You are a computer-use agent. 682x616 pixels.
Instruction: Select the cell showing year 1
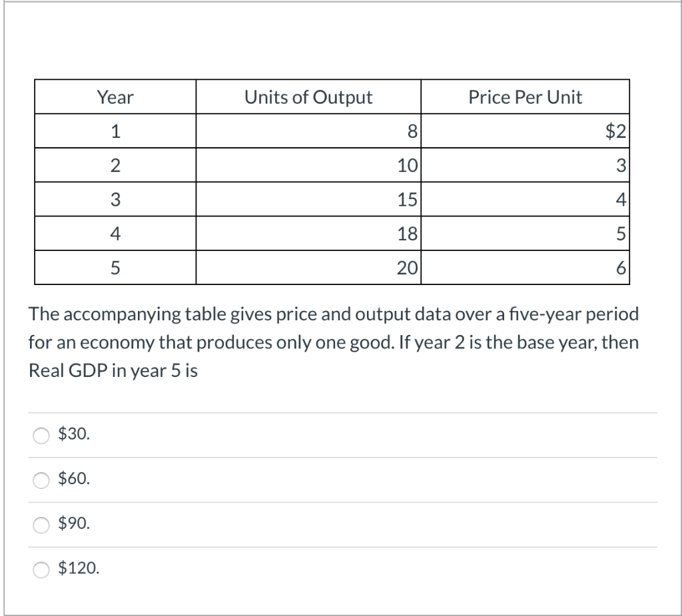pyautogui.click(x=115, y=131)
